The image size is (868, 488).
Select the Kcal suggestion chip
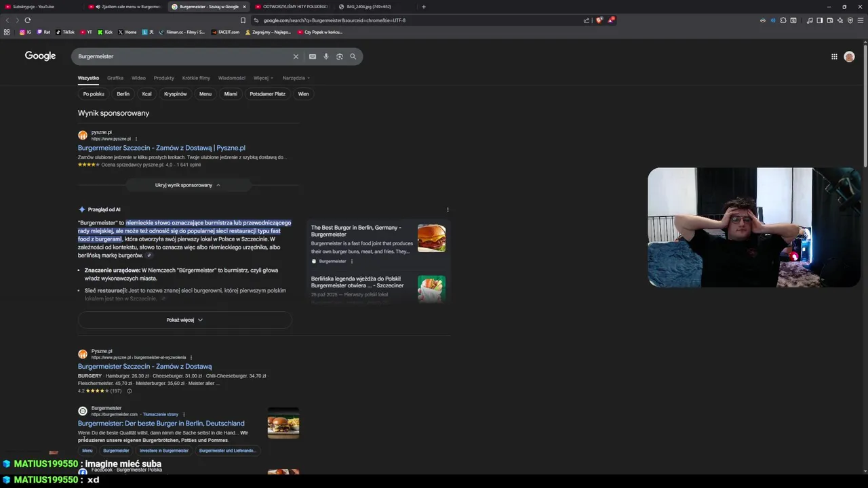pos(146,94)
